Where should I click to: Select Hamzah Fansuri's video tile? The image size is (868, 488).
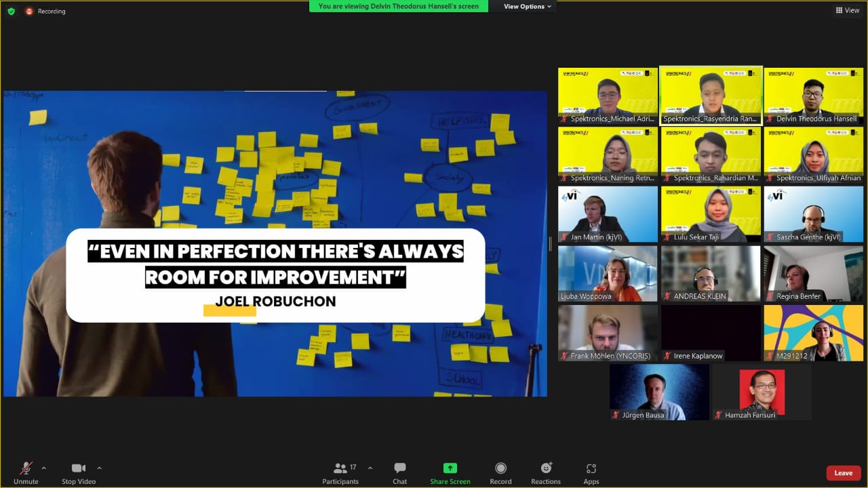click(762, 392)
